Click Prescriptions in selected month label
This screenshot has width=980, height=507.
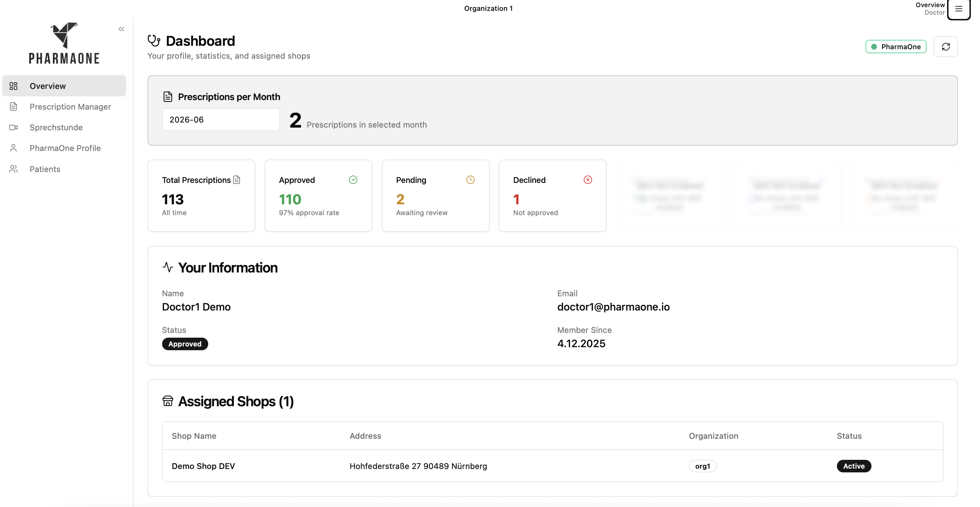[x=367, y=125]
